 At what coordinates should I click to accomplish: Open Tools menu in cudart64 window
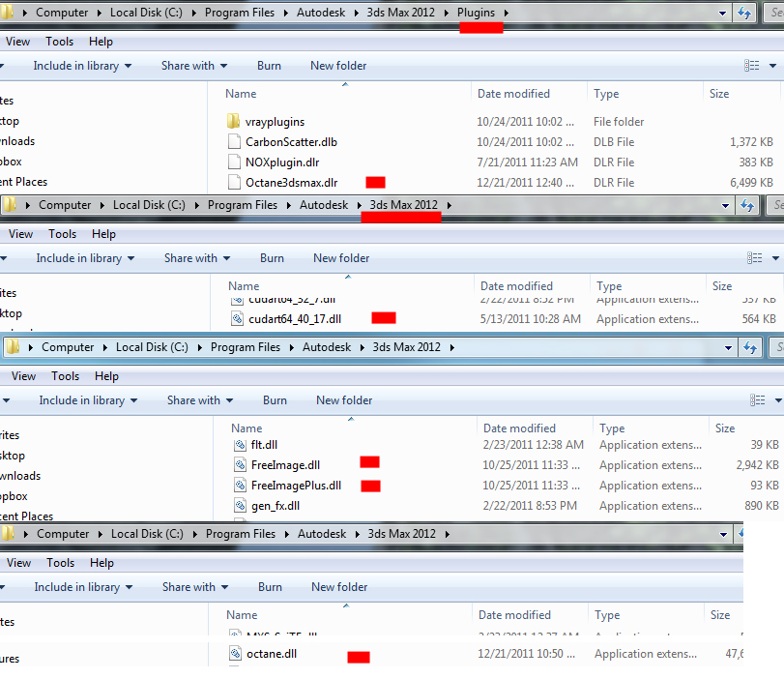tap(63, 234)
